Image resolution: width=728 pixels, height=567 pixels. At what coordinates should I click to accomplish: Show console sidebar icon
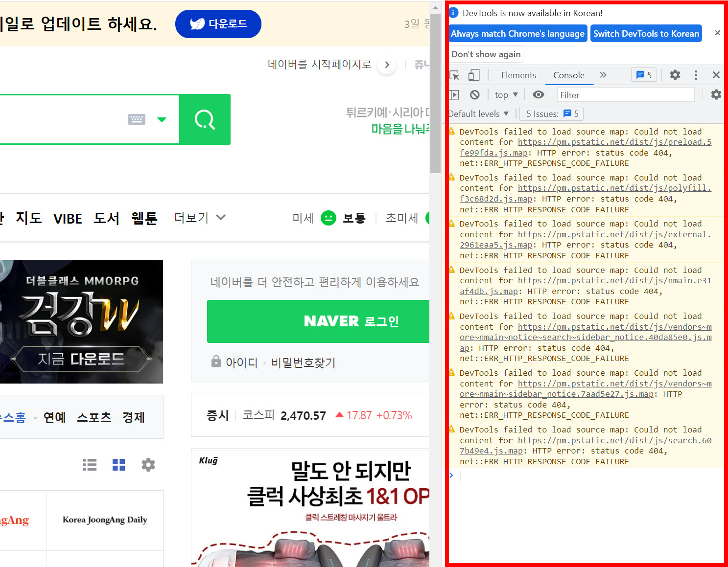pos(454,94)
